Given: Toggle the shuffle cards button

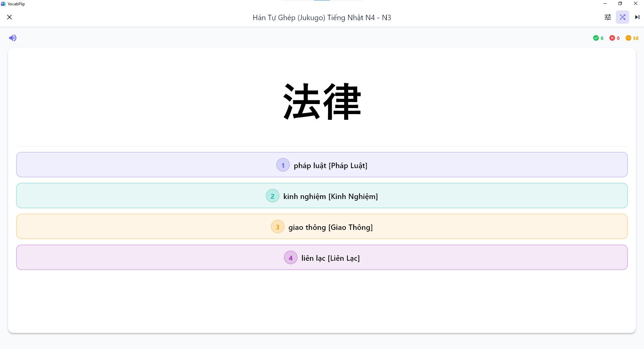Looking at the screenshot, I should (x=623, y=17).
